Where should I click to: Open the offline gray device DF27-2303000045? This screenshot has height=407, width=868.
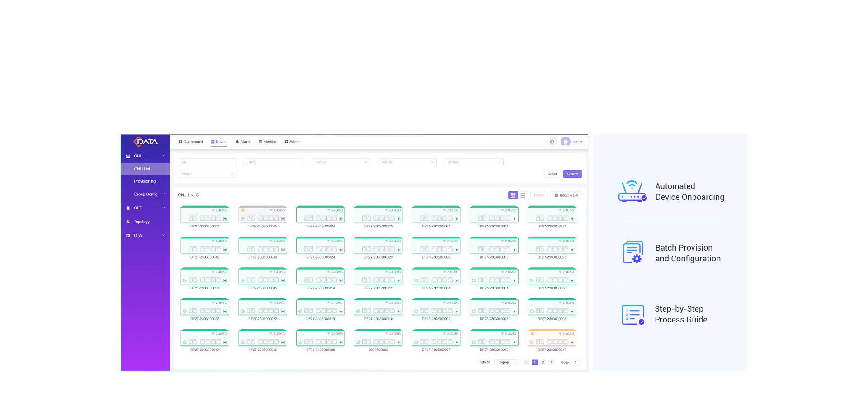coord(263,214)
